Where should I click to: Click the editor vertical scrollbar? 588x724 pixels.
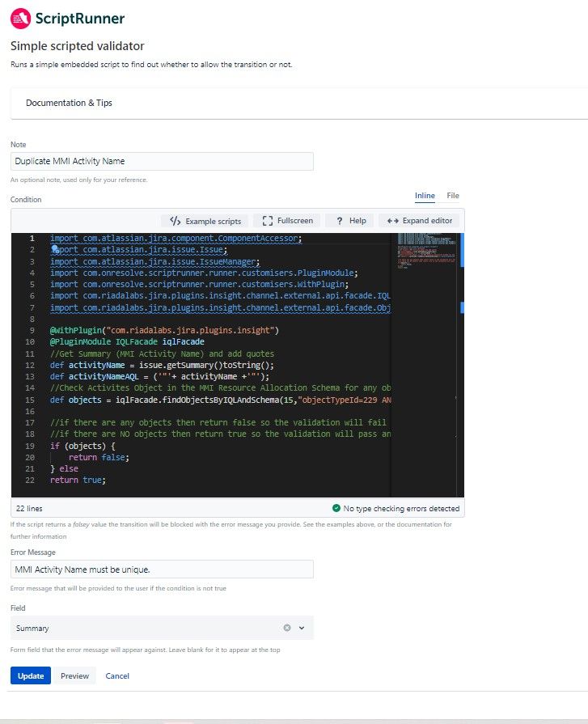(x=462, y=365)
